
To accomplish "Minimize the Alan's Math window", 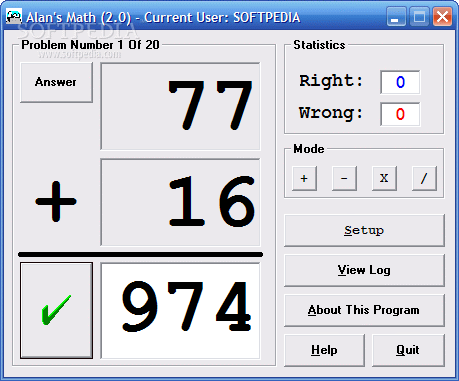I will coord(396,16).
